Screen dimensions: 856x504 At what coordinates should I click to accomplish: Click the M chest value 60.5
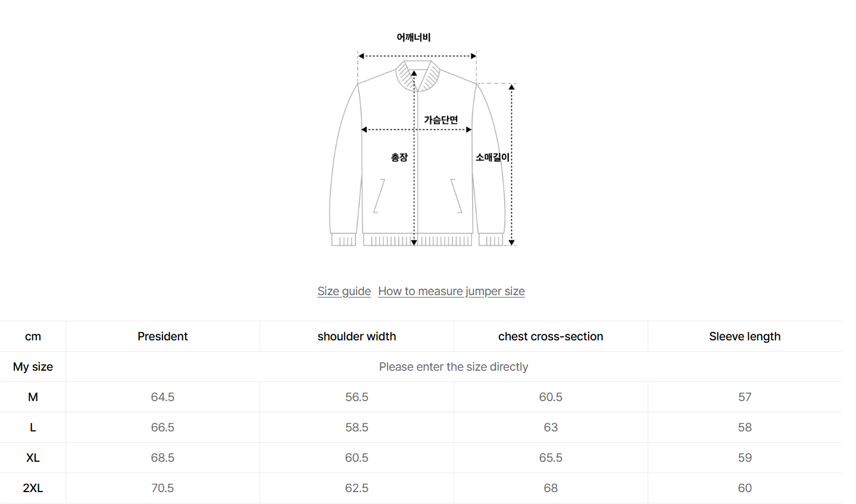click(x=551, y=397)
